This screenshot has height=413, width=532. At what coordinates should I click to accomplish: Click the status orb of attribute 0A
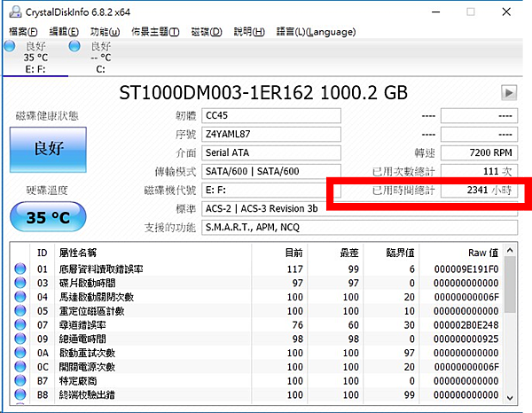pyautogui.click(x=20, y=353)
